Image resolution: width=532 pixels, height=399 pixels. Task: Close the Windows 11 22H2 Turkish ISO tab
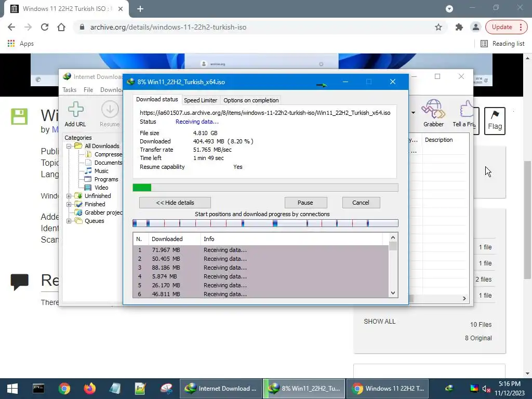121,9
